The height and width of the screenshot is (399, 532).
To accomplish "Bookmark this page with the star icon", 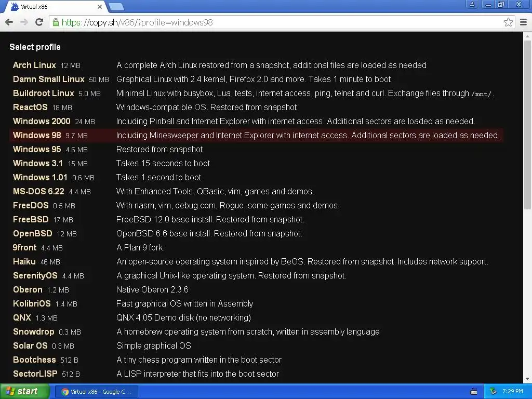I will click(x=508, y=22).
